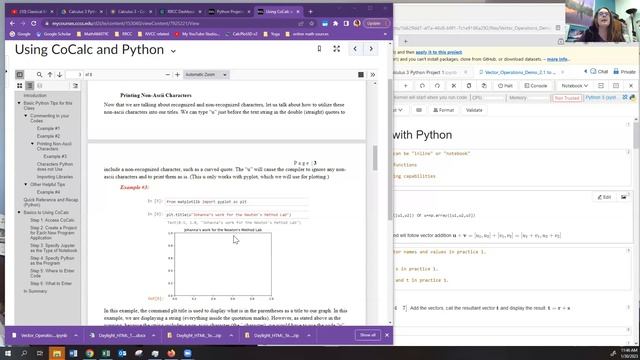Zoom in on the PDF with plus
This screenshot has width=640, height=360.
click(177, 75)
